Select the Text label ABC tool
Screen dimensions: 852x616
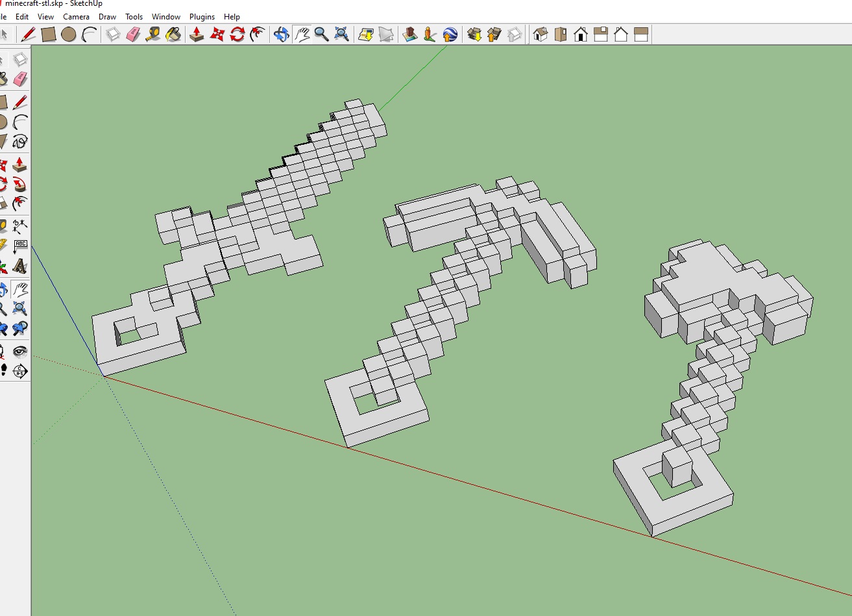(20, 246)
